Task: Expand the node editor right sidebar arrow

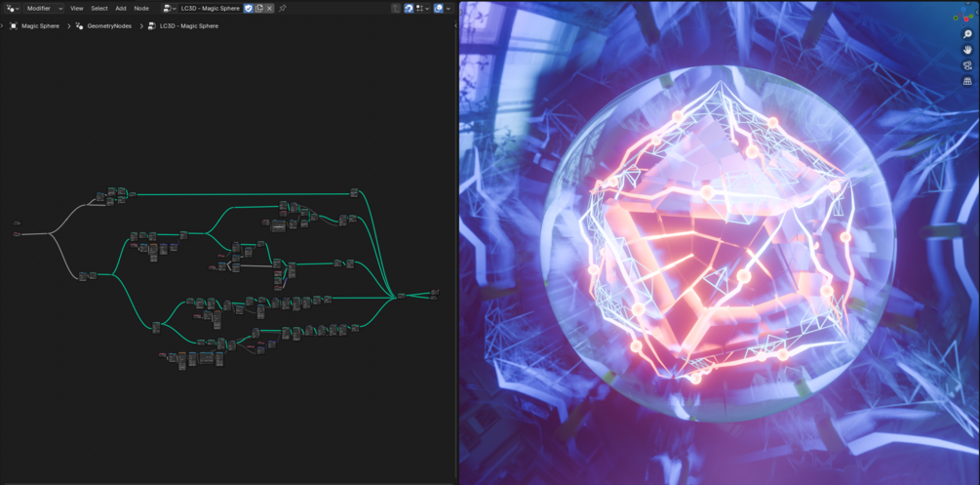Action: pyautogui.click(x=455, y=25)
